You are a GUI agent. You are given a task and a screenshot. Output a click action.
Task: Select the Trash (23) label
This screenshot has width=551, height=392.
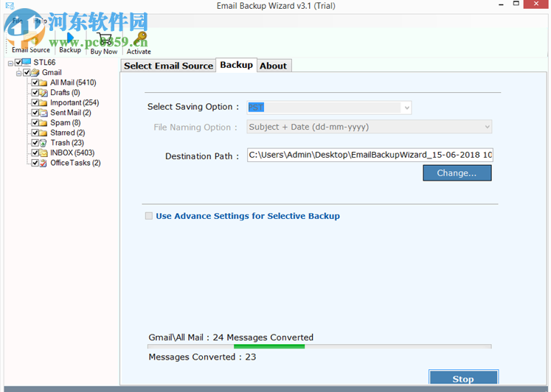click(x=67, y=143)
